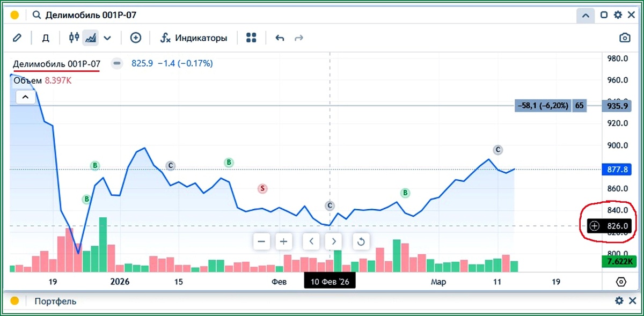The image size is (644, 316).
Task: Toggle the legend minus pill next to title
Action: (117, 63)
